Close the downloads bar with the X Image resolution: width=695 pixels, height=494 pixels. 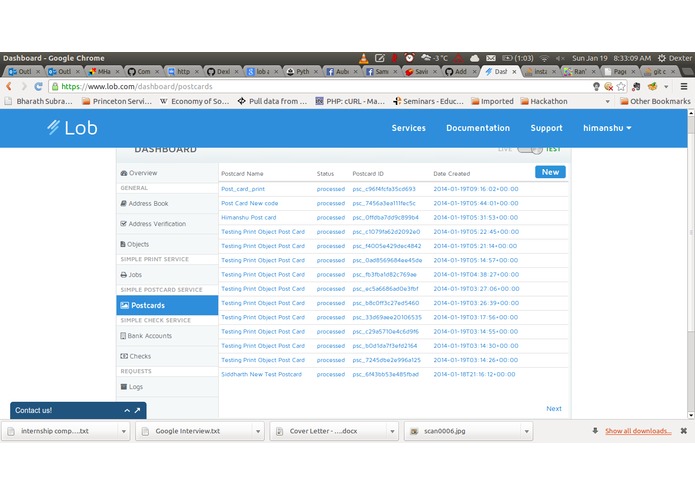coord(684,431)
